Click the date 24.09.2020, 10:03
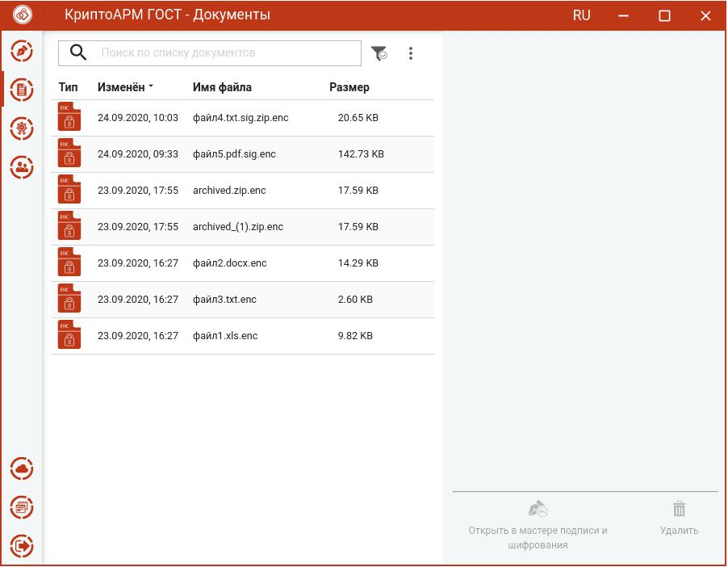Image resolution: width=728 pixels, height=567 pixels. pos(138,118)
